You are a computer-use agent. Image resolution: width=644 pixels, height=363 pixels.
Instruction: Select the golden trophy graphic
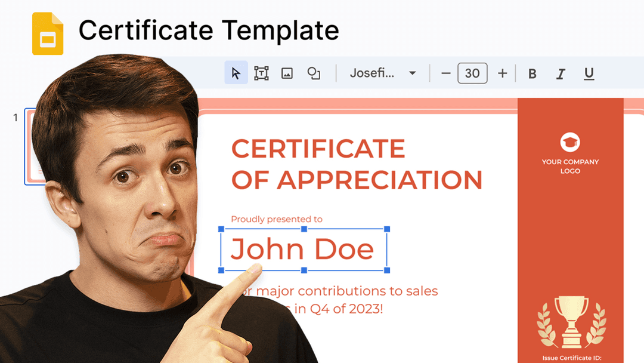(x=571, y=322)
